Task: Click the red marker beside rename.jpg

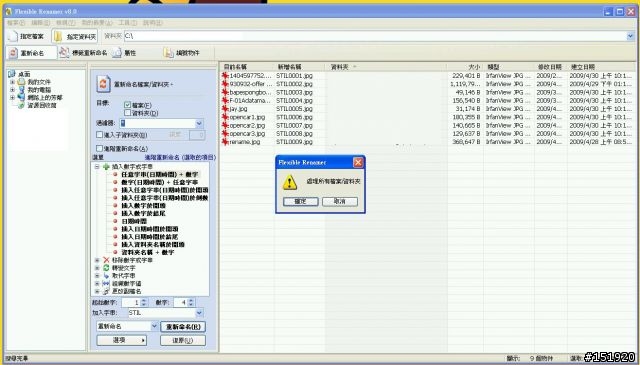Action: point(224,142)
